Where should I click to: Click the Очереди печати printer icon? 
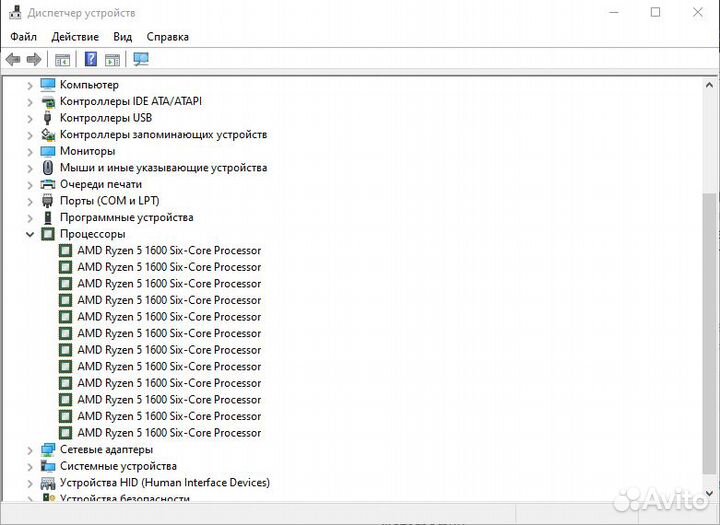48,184
